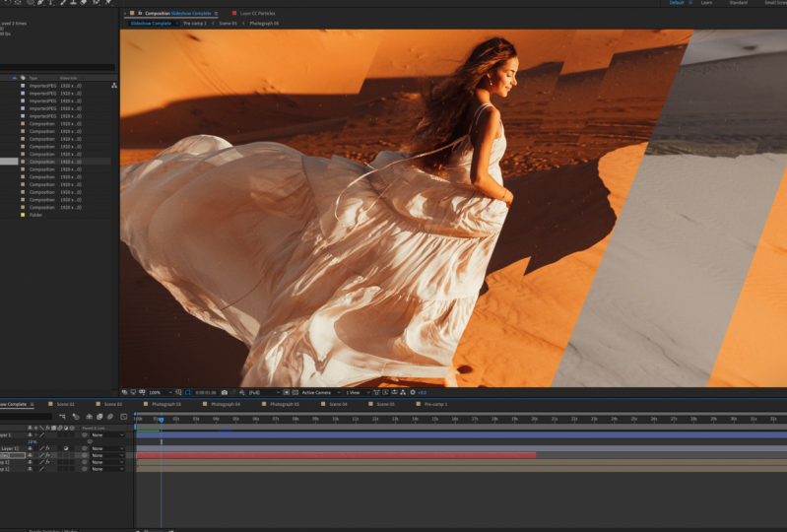The height and width of the screenshot is (532, 787).
Task: Open the 100% magnification dropdown
Action: [x=161, y=392]
